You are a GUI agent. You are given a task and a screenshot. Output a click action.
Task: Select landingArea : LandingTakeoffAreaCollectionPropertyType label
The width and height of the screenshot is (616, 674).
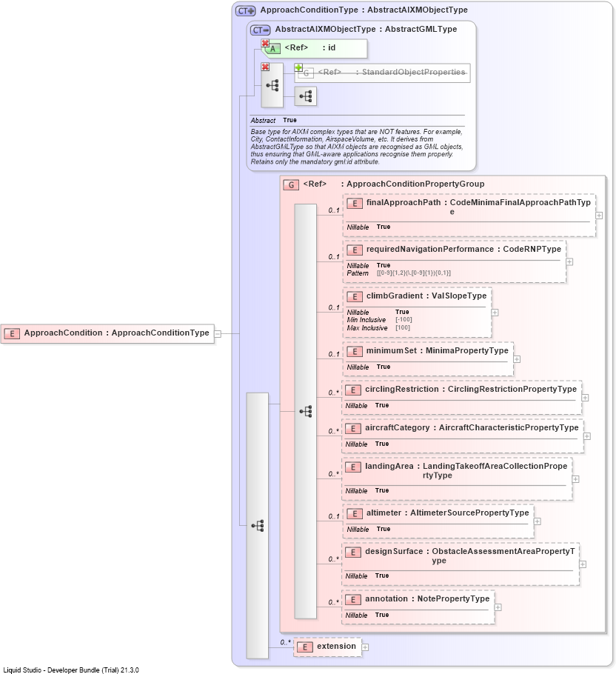(466, 470)
